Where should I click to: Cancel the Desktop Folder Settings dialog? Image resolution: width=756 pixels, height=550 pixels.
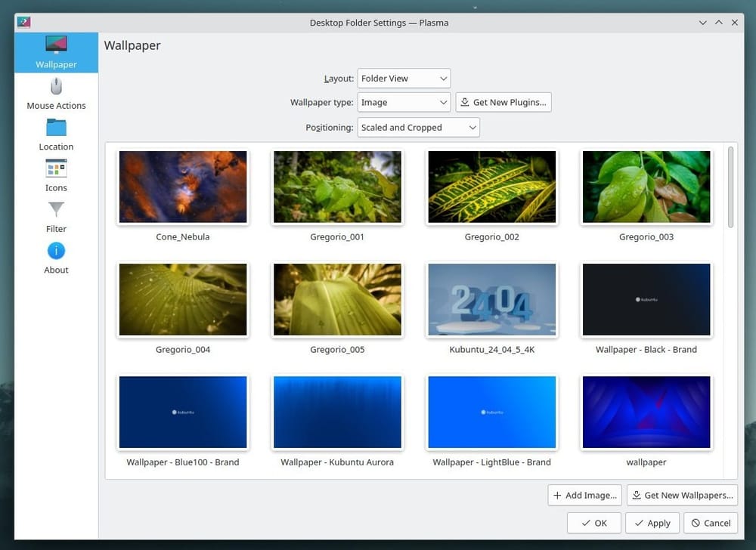[710, 523]
